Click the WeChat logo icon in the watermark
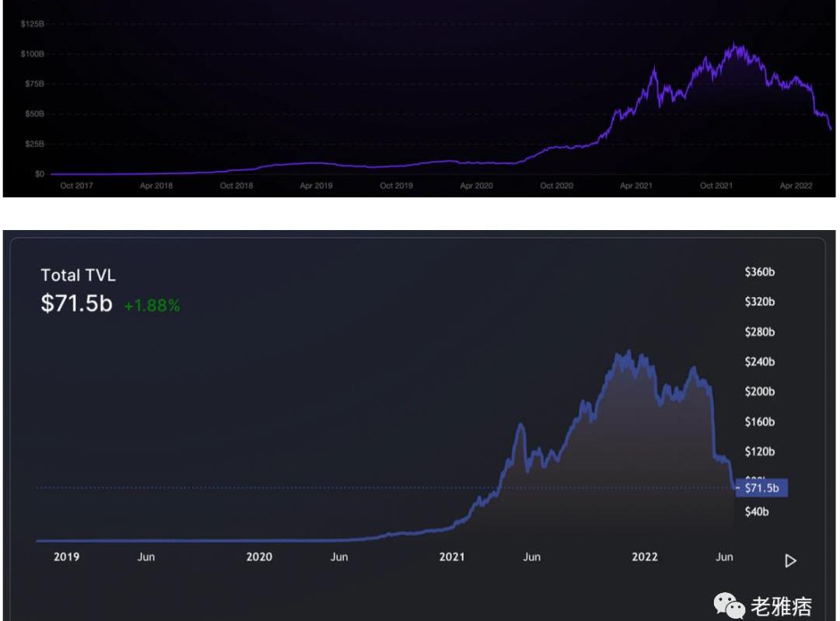840x621 pixels. pyautogui.click(x=730, y=605)
